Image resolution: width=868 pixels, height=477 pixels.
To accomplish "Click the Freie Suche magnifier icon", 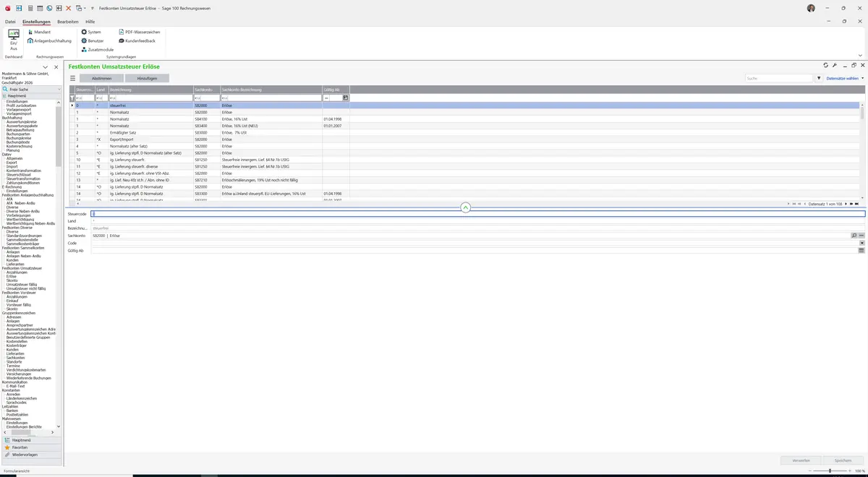I will [6, 90].
